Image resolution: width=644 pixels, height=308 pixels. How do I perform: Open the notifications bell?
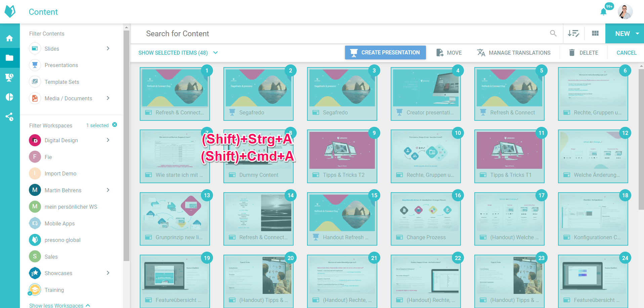(x=603, y=12)
